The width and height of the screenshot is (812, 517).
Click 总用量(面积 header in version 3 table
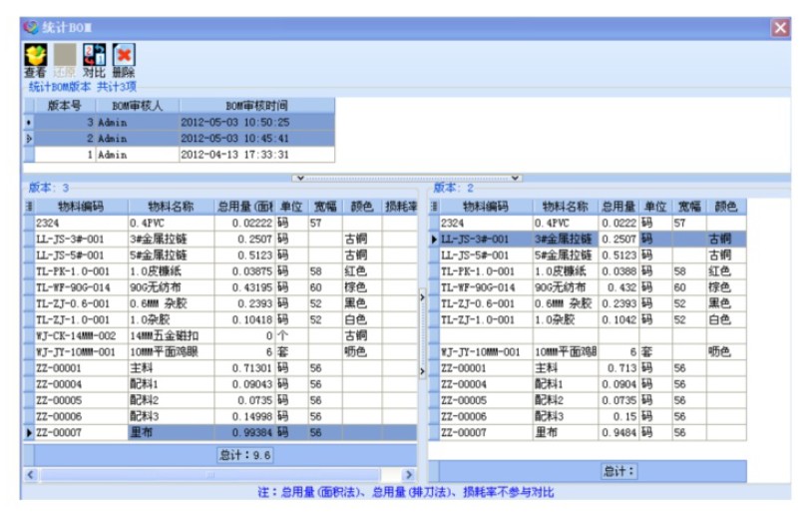(x=245, y=207)
